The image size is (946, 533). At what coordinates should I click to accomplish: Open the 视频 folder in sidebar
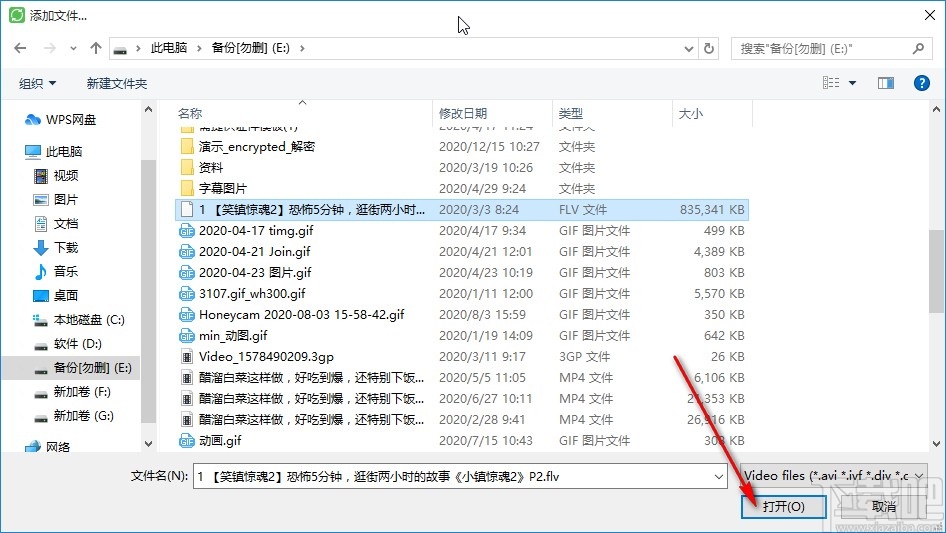pos(56,176)
